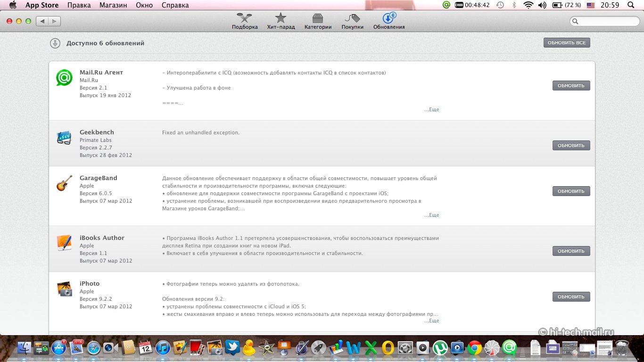Image resolution: width=644 pixels, height=362 pixels.
Task: Click the battery status indicator
Action: coord(567,5)
